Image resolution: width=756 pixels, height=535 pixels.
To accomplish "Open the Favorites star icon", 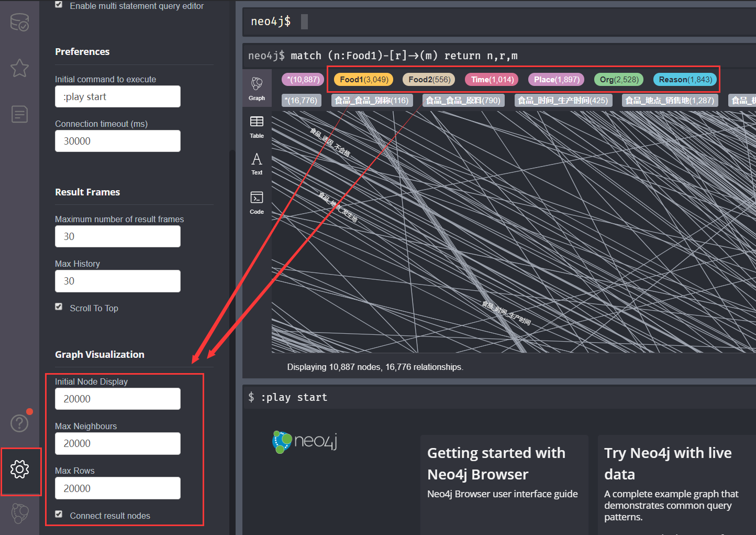I will [x=19, y=68].
